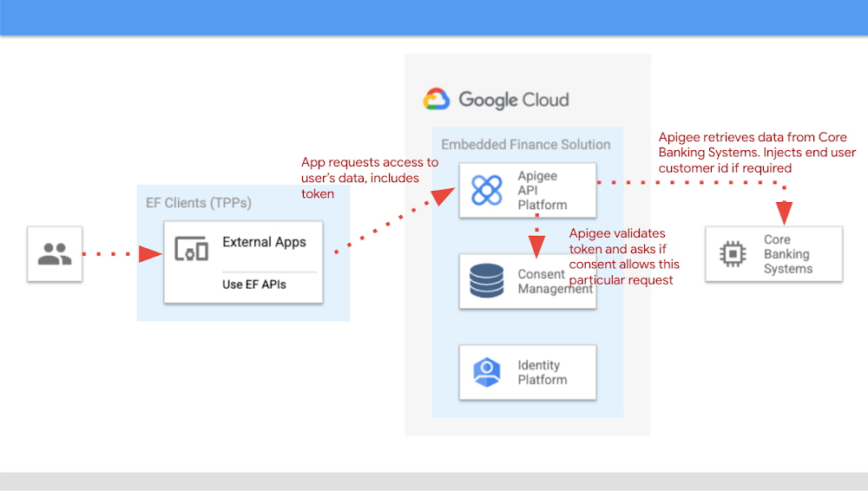Select the External Apps devices icon
Viewport: 868px width, 491px height.
coord(191,249)
